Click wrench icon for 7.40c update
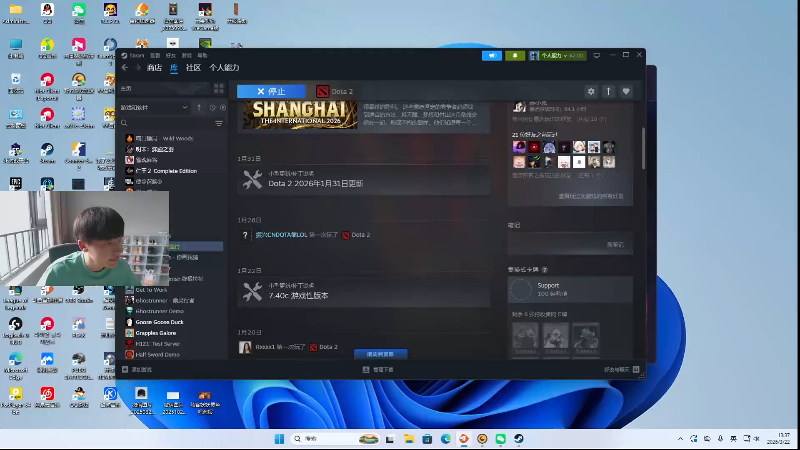This screenshot has height=450, width=800. (252, 292)
